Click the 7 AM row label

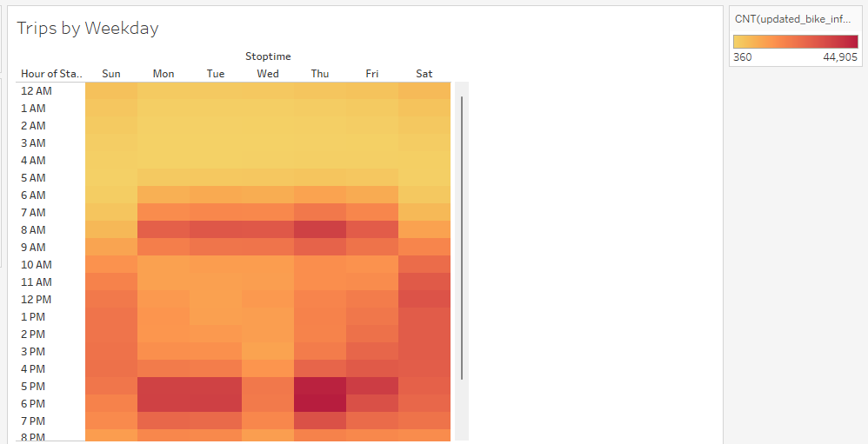pyautogui.click(x=33, y=212)
